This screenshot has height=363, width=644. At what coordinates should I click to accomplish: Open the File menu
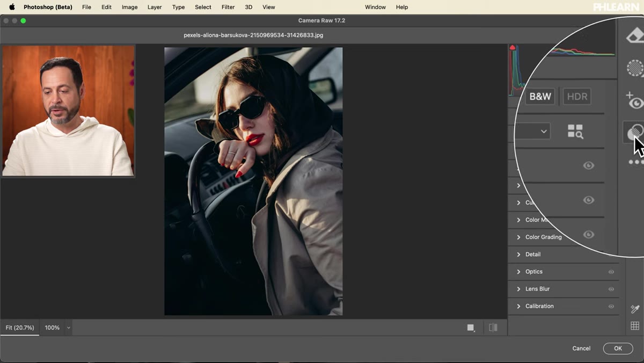coord(86,7)
